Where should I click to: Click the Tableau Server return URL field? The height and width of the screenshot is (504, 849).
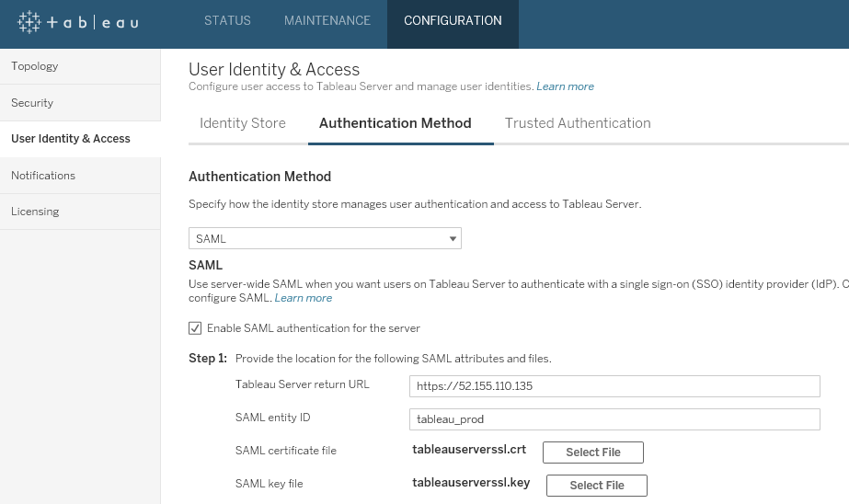[614, 386]
